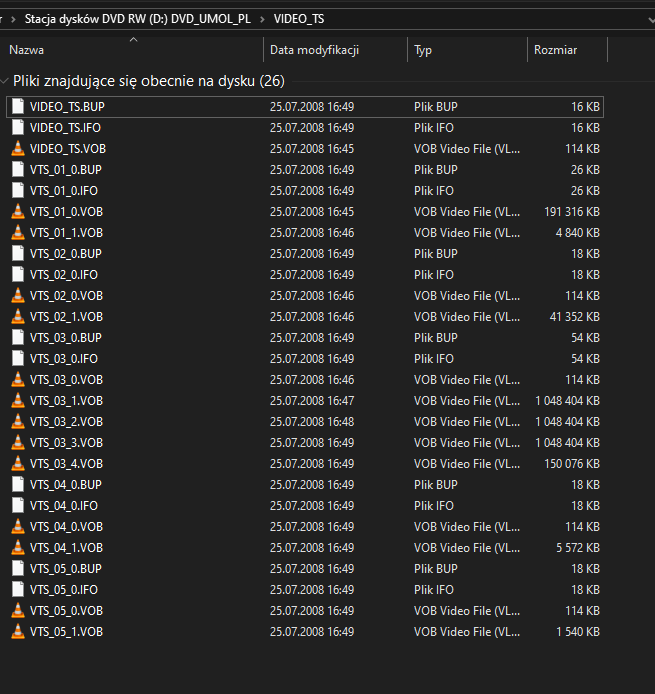Viewport: 655px width, 694px height.
Task: Click the 5 572 KB size value
Action: click(578, 547)
